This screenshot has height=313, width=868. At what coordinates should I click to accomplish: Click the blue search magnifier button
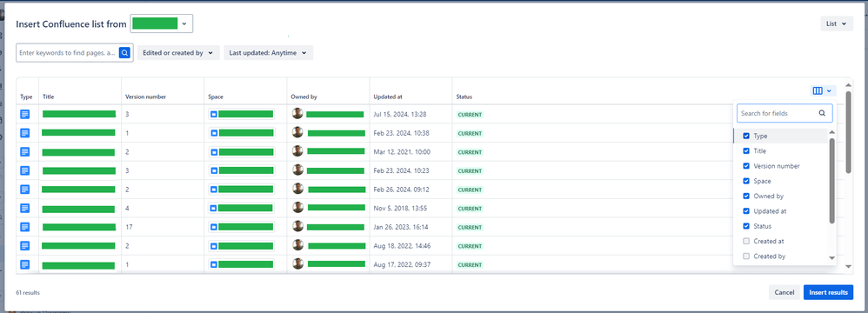125,52
